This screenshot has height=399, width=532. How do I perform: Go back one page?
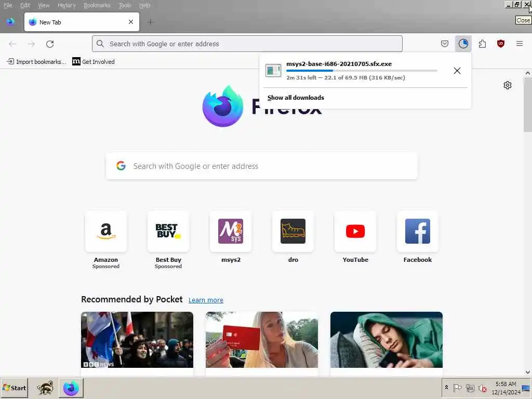[x=12, y=44]
